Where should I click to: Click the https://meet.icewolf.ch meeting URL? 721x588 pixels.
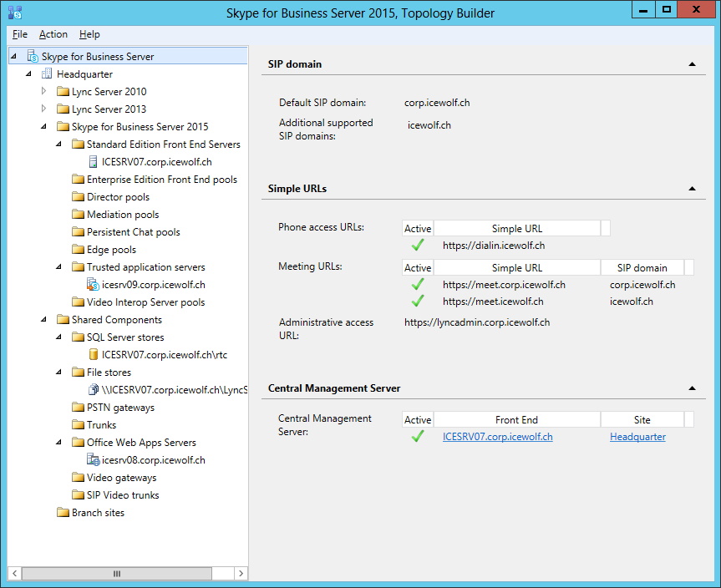(x=493, y=302)
